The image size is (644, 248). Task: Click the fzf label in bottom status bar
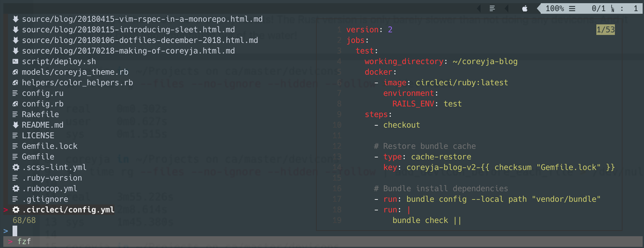24,242
